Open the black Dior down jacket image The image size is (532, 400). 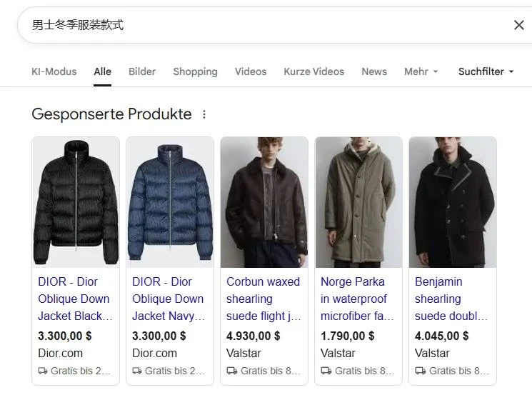tap(76, 202)
